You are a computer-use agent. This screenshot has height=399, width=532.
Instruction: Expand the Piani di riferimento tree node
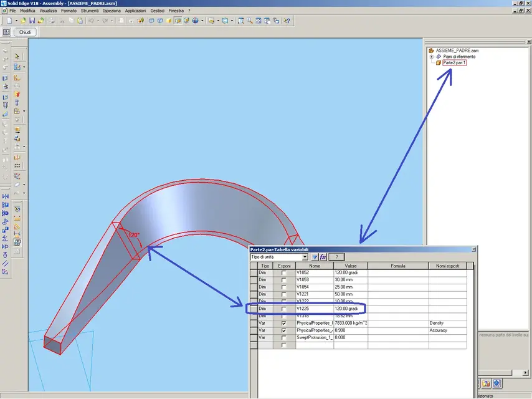tap(432, 57)
